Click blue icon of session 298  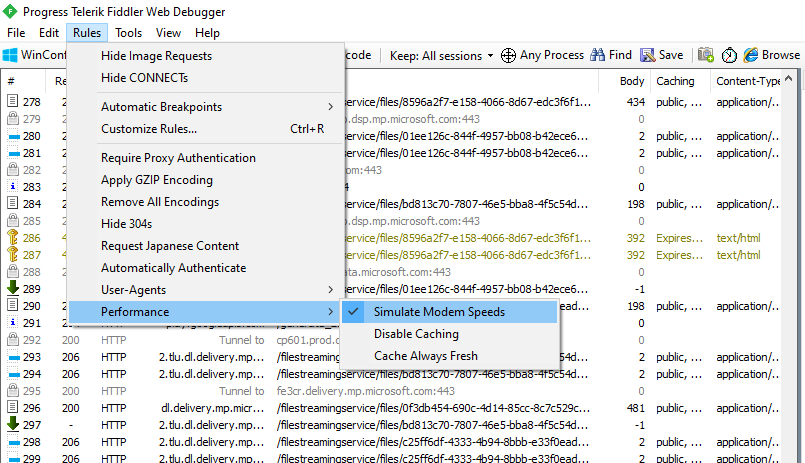(13, 442)
